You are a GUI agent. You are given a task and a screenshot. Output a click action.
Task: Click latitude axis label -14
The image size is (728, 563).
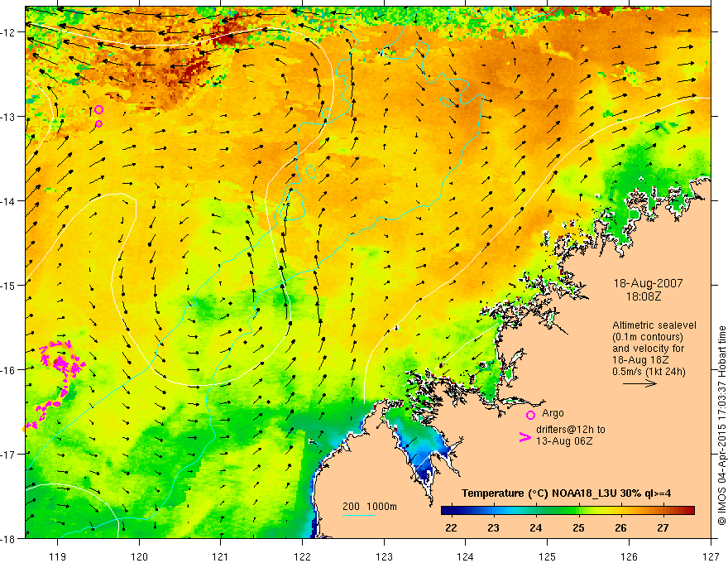click(9, 201)
